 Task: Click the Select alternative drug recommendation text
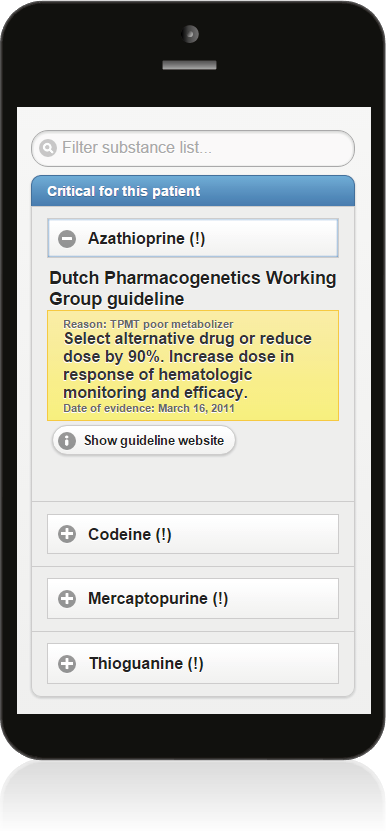tap(187, 365)
